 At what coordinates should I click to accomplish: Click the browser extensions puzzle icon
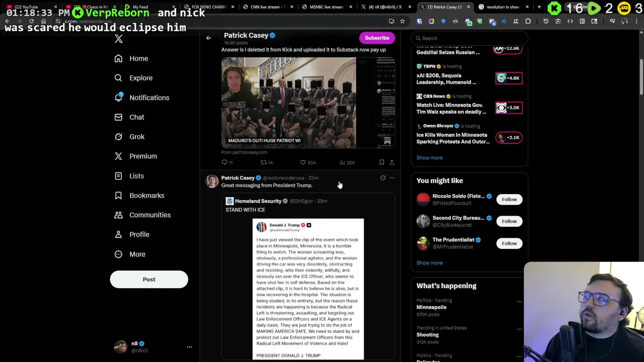point(528,21)
